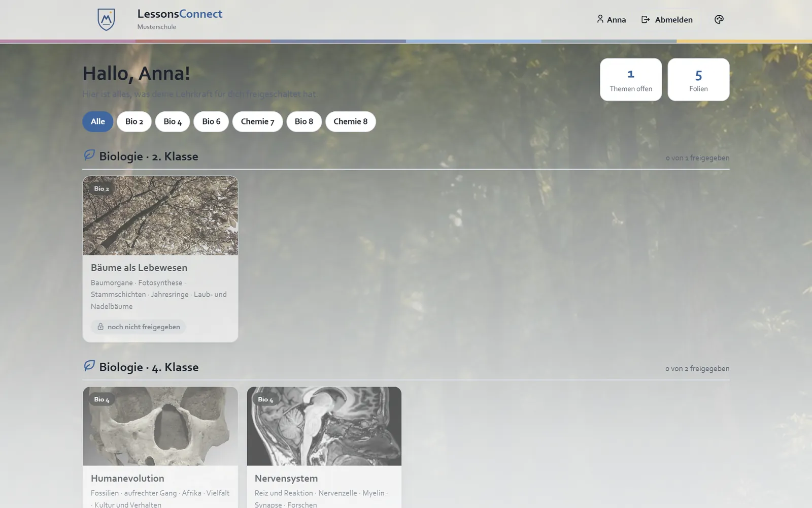Image resolution: width=812 pixels, height=508 pixels.
Task: Click the '0 von 2 freigegeben' text
Action: (x=697, y=369)
